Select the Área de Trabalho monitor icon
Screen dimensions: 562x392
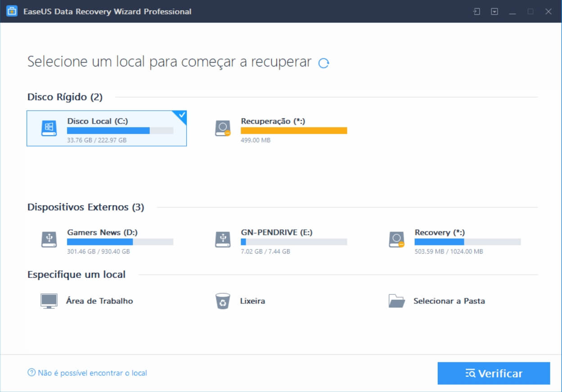(x=49, y=301)
